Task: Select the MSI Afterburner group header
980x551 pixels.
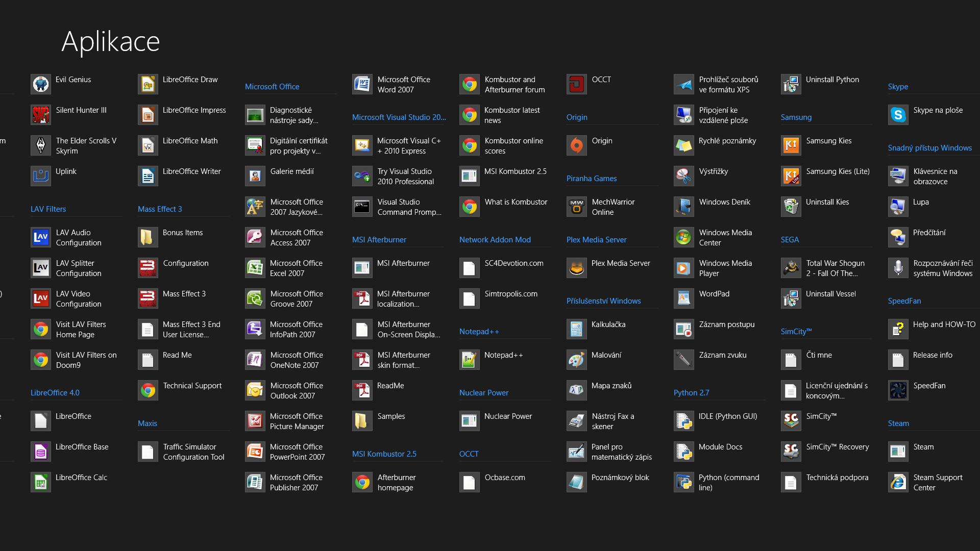Action: (x=379, y=240)
